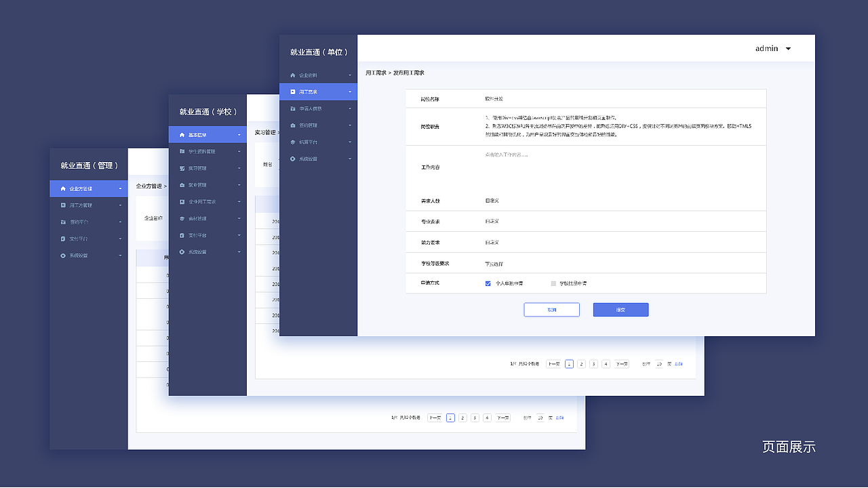
Task: Expand the 学生资料管理 chevron in 学校 sidebar
Action: 239,151
